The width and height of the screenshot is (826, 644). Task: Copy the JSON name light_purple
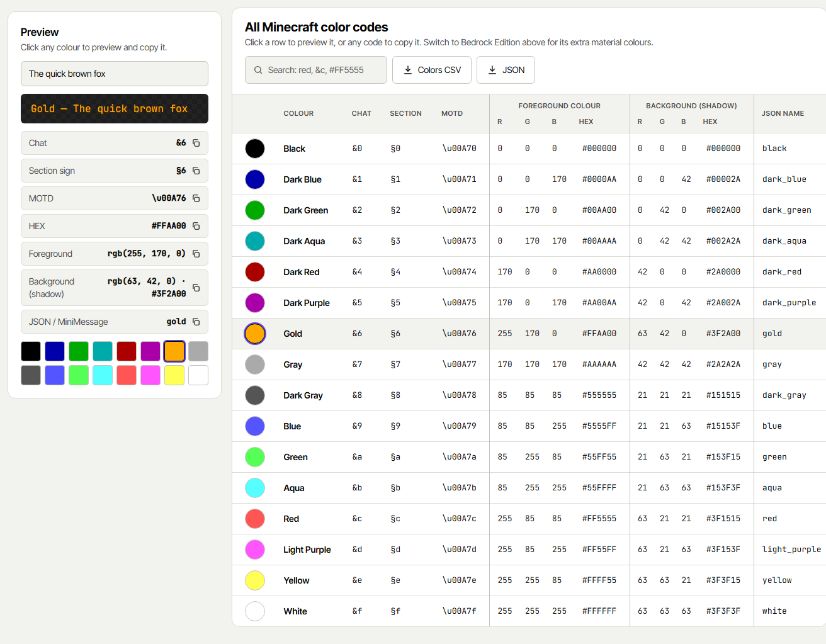791,550
